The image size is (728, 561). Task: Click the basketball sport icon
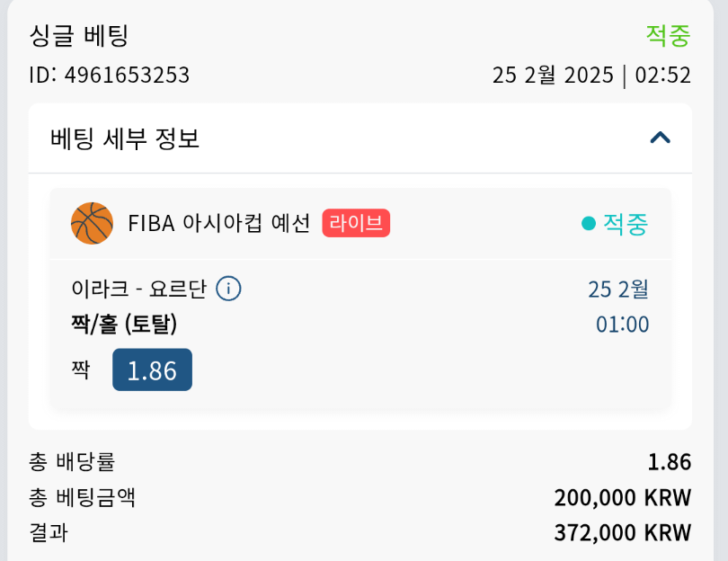(92, 223)
